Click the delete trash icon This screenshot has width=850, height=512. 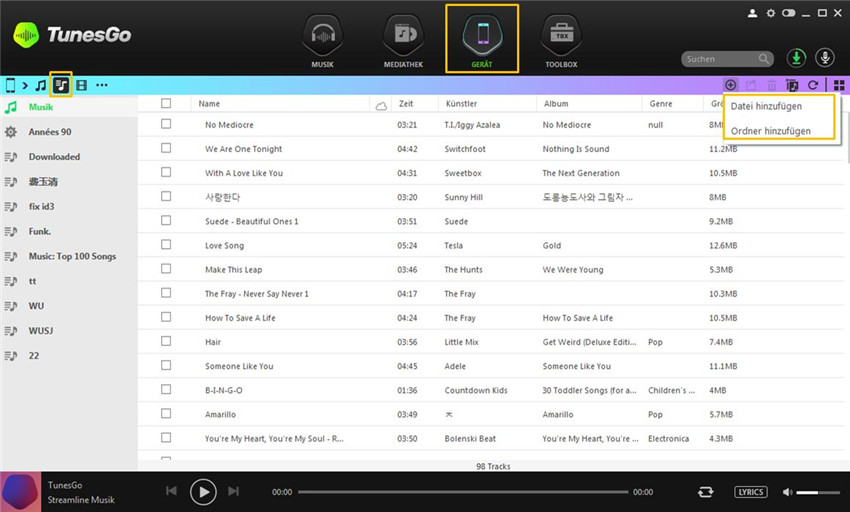tap(771, 85)
